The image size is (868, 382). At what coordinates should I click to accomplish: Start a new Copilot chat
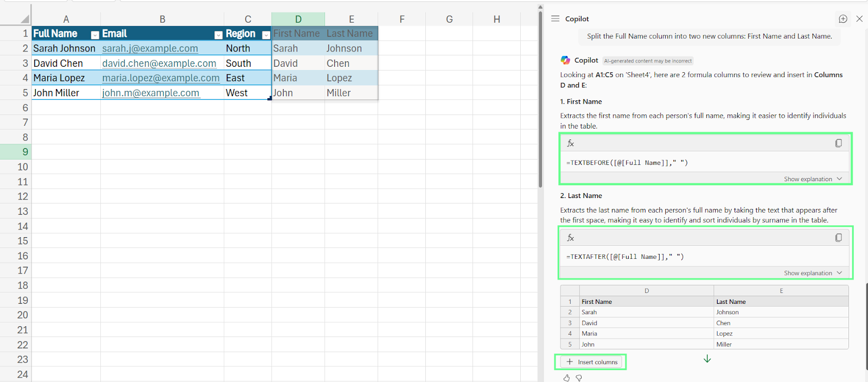(x=843, y=19)
